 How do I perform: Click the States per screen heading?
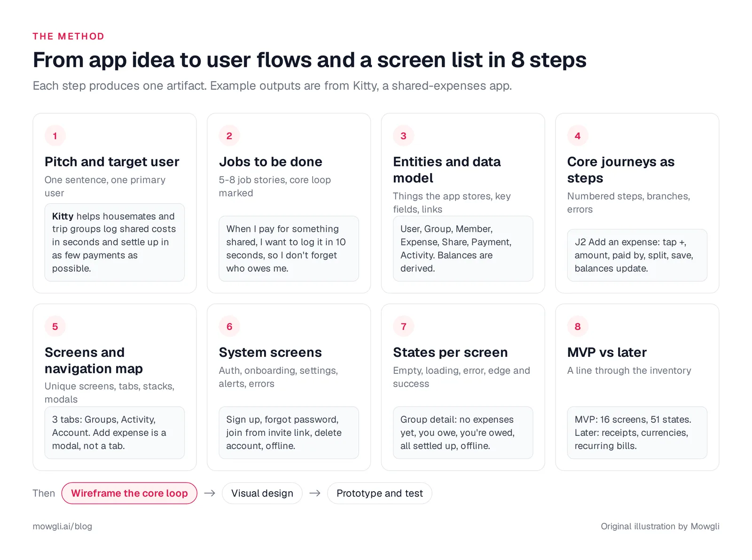coord(450,352)
